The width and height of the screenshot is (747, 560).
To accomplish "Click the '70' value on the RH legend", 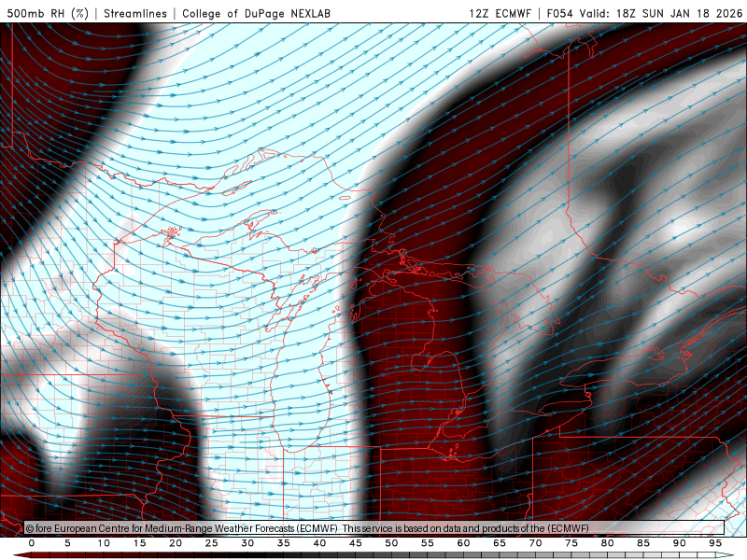I will point(535,543).
